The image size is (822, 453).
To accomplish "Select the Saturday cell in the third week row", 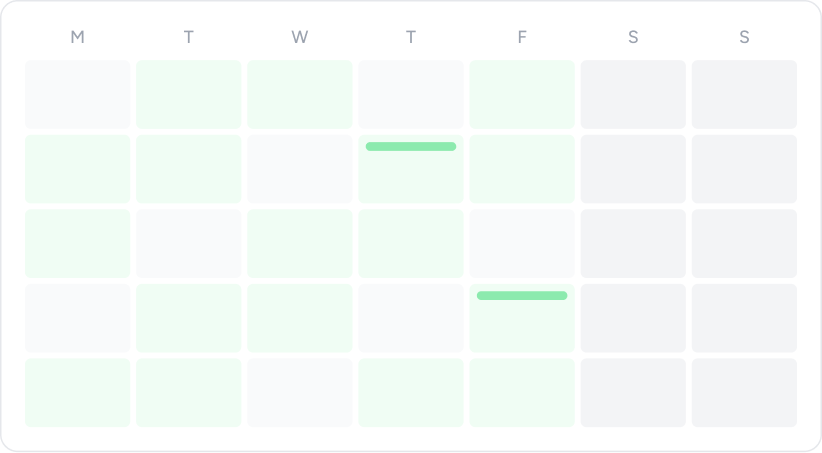I will (x=633, y=243).
